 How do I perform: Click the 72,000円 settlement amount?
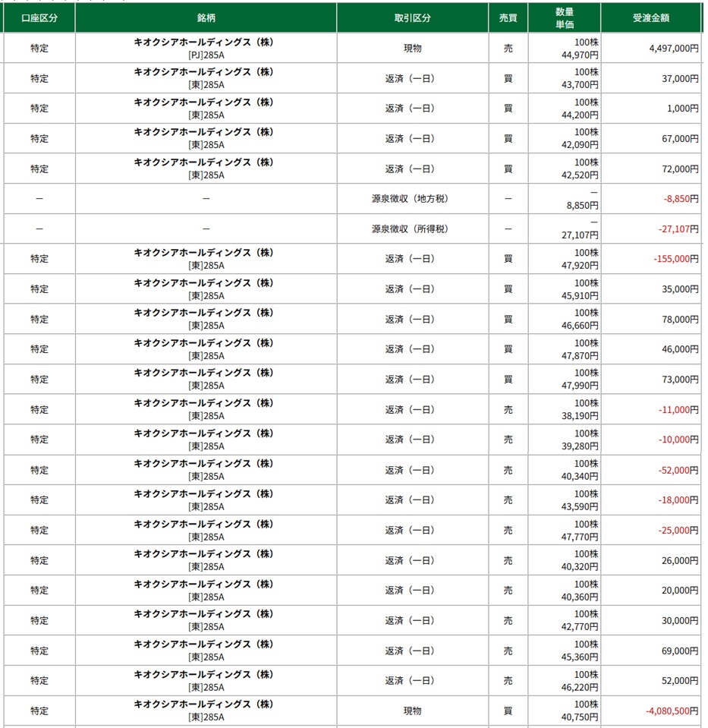coord(680,169)
